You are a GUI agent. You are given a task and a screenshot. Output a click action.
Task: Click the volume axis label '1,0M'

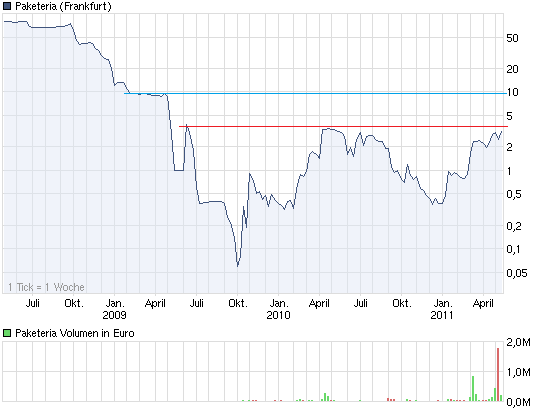click(518, 372)
